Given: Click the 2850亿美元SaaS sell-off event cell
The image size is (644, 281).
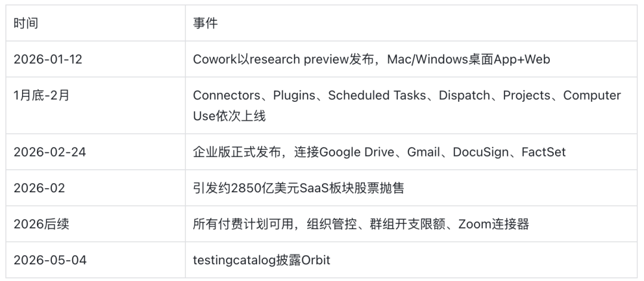Looking at the screenshot, I should [411, 188].
